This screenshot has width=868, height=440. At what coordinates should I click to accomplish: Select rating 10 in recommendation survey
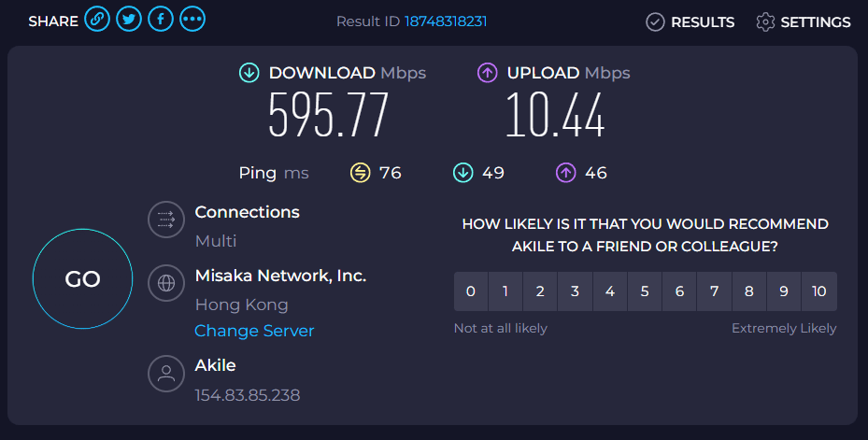[x=819, y=291]
